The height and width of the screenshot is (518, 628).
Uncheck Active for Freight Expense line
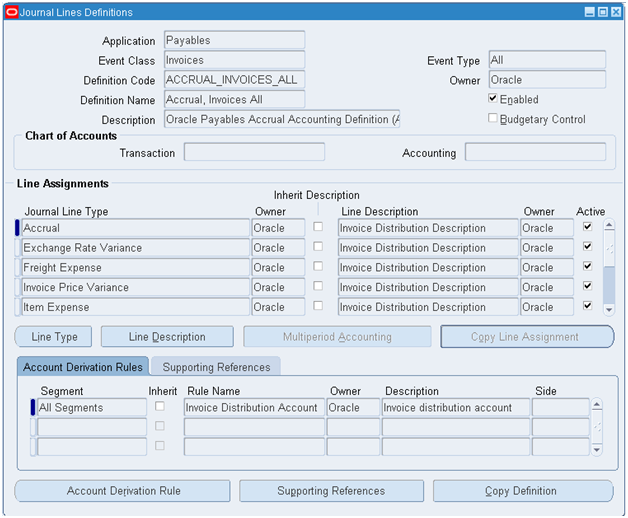[587, 266]
